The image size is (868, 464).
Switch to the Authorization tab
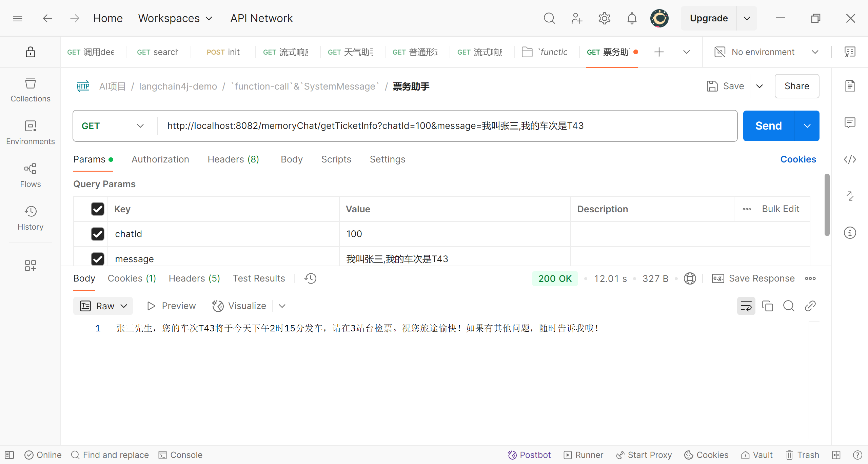(x=160, y=159)
